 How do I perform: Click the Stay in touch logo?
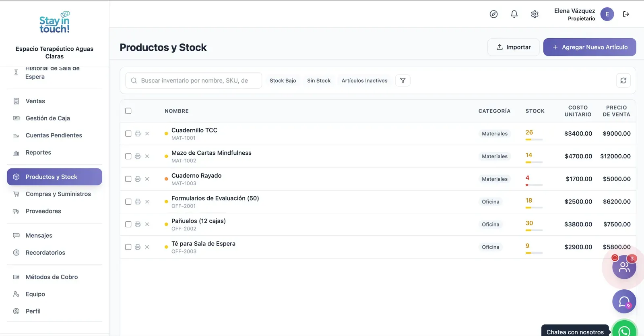[x=55, y=22]
